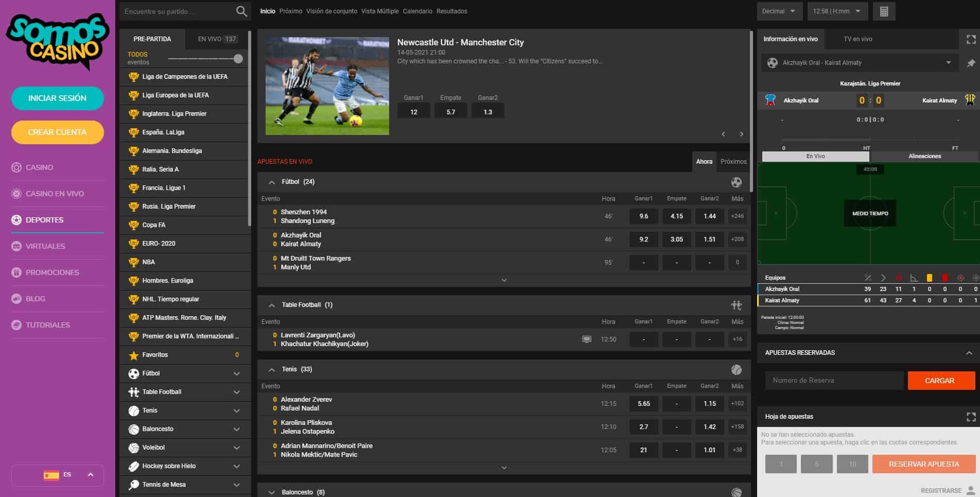Expand the Hoja de apuestas fullscreen icon
Image resolution: width=980 pixels, height=497 pixels.
click(x=971, y=417)
